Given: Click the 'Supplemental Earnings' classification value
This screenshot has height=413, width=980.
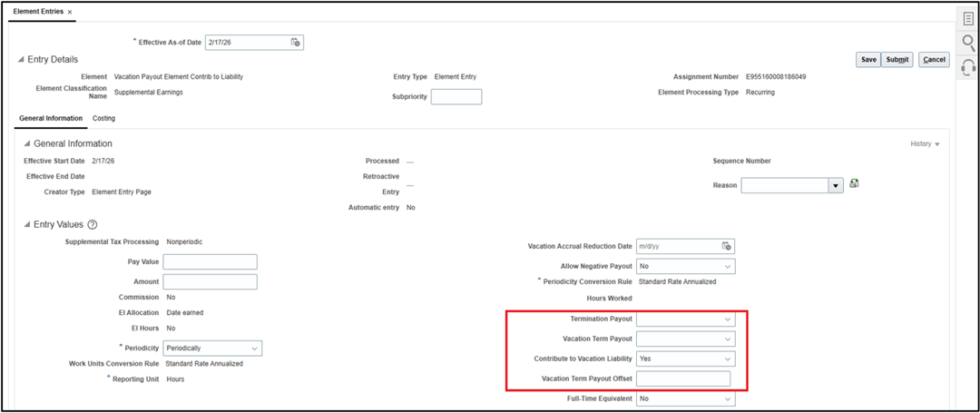Looking at the screenshot, I should [149, 92].
